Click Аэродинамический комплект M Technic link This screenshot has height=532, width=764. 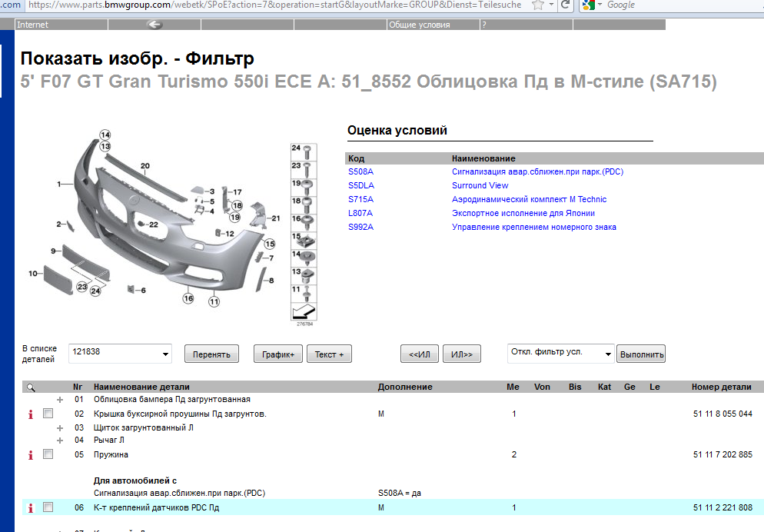(x=529, y=199)
